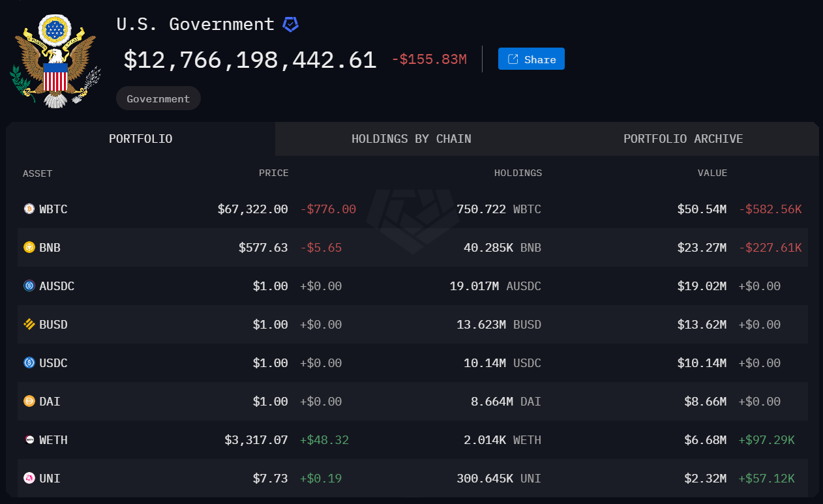Click the -$155.83M total change

click(429, 59)
